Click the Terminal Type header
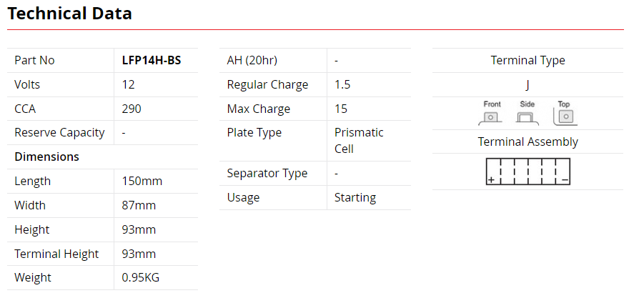The width and height of the screenshot is (644, 298). tap(527, 61)
